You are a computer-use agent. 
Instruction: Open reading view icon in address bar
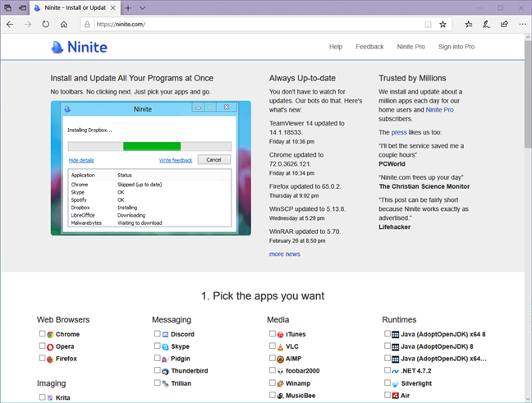(x=429, y=25)
